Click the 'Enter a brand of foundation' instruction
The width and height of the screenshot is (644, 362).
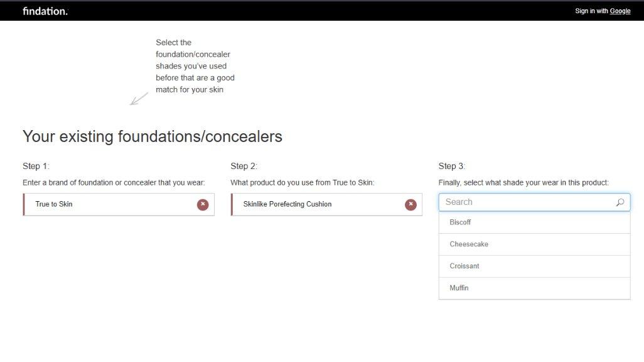114,183
